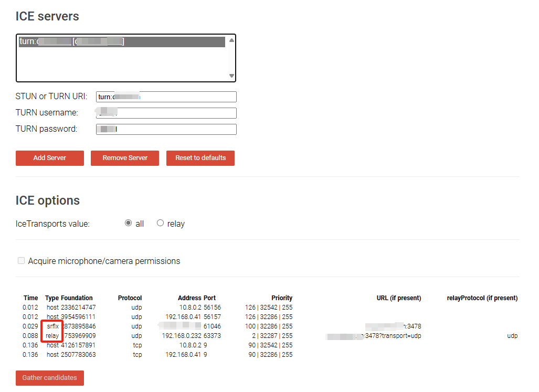539x392 pixels.
Task: Start gathering with the Gather candidates button
Action: pos(50,378)
